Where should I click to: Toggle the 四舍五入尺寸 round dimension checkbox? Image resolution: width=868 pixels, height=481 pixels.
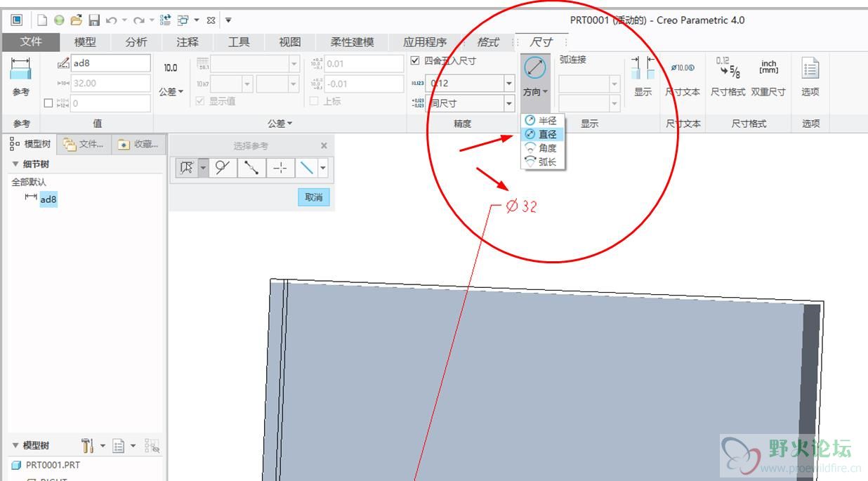(x=415, y=60)
